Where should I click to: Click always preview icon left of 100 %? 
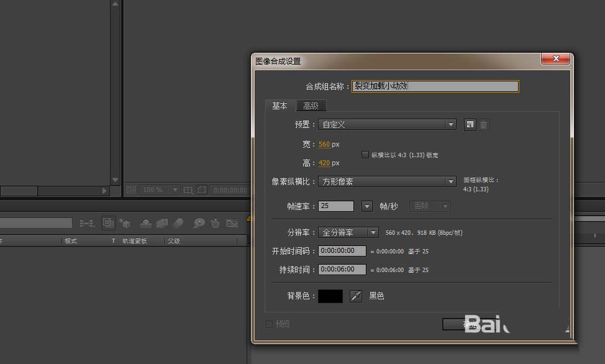[131, 189]
